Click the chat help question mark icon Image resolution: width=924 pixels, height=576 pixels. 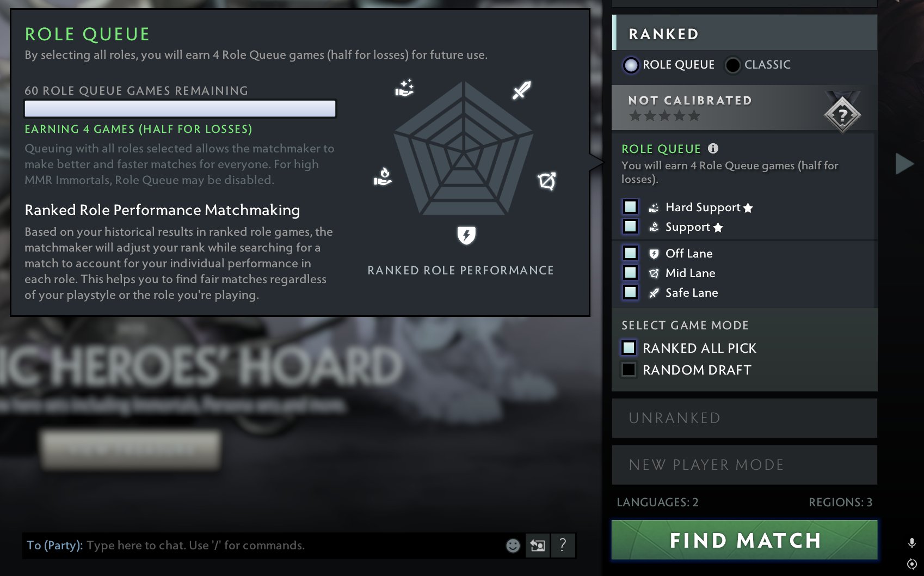point(563,545)
